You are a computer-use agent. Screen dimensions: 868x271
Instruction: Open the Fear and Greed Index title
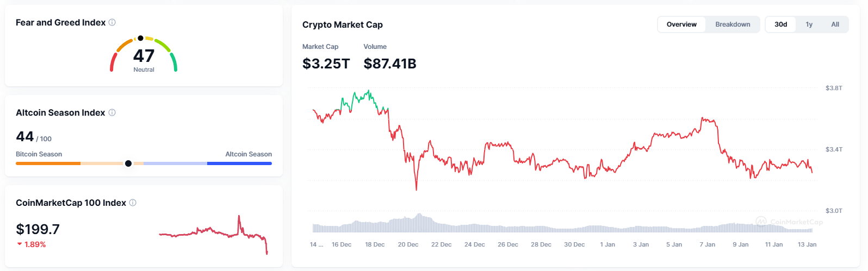pos(60,22)
